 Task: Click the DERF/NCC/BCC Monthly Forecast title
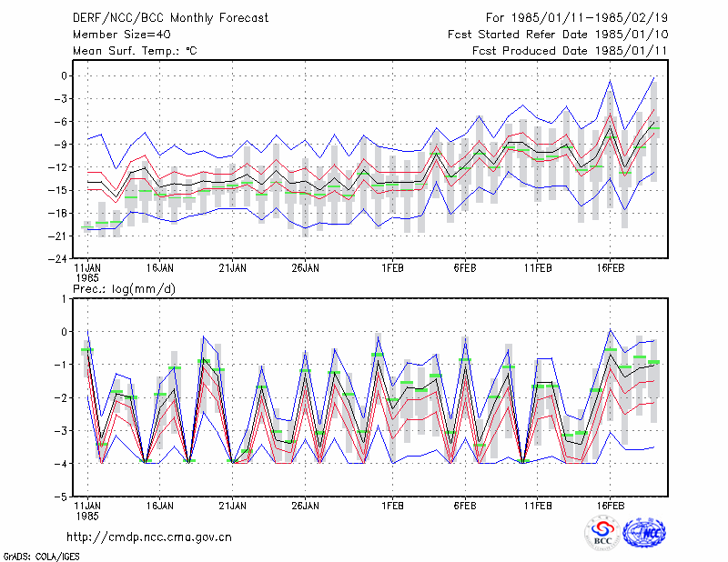(170, 18)
